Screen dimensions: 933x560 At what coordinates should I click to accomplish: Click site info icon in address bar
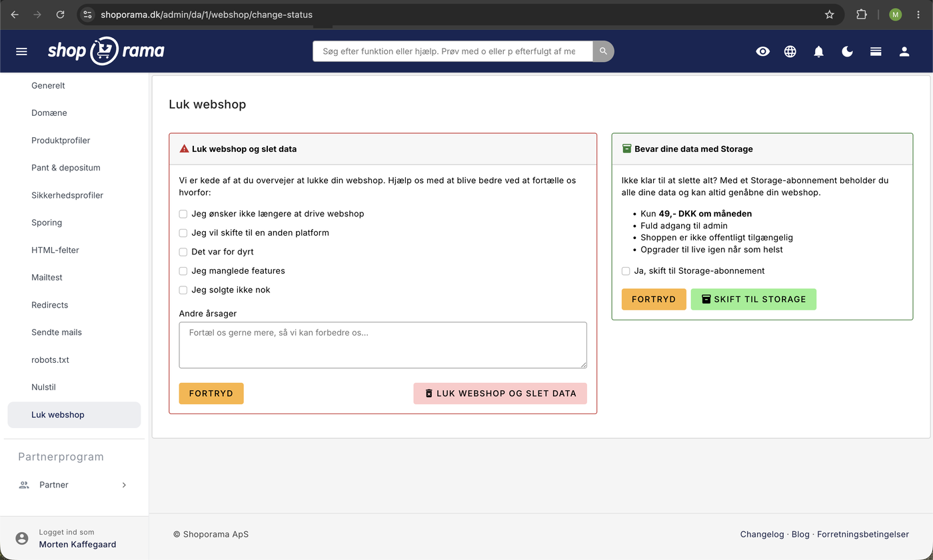tap(88, 14)
